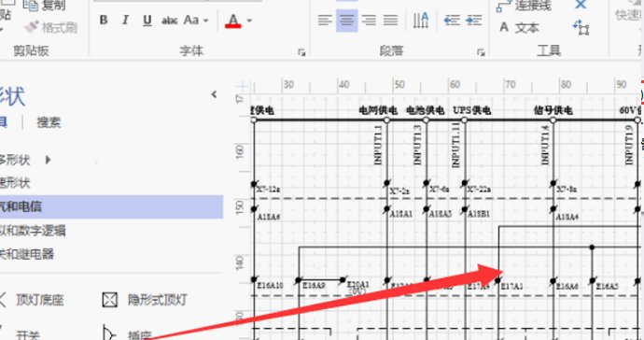
Task: Select the 气和电信 stencil
Action: [111, 206]
